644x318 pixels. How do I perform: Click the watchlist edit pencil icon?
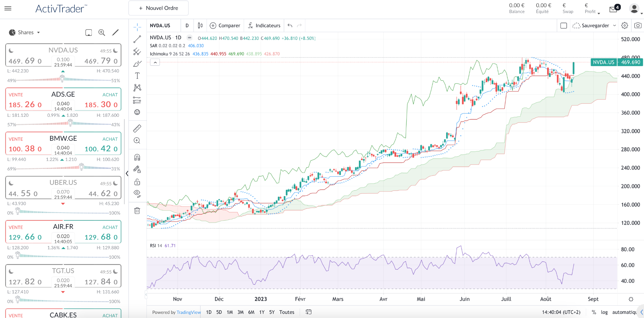click(x=115, y=32)
